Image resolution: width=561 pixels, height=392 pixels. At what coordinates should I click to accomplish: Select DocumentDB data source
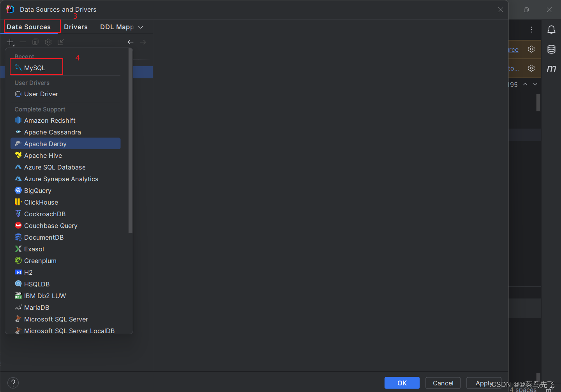65,237
